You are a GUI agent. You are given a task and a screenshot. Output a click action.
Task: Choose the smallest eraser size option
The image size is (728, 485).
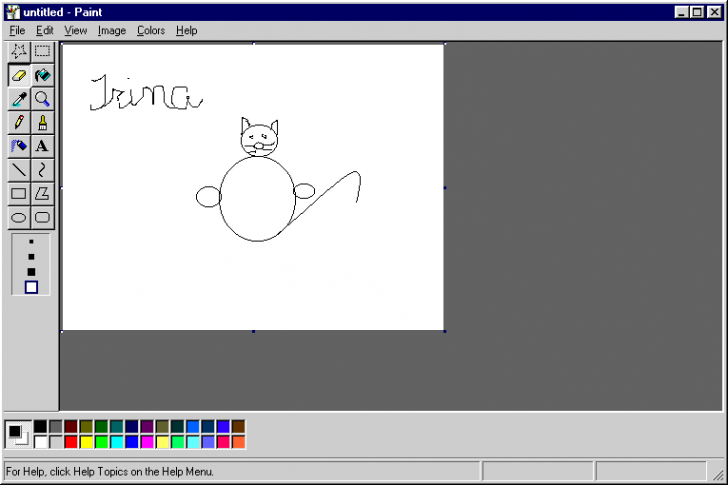(x=31, y=242)
